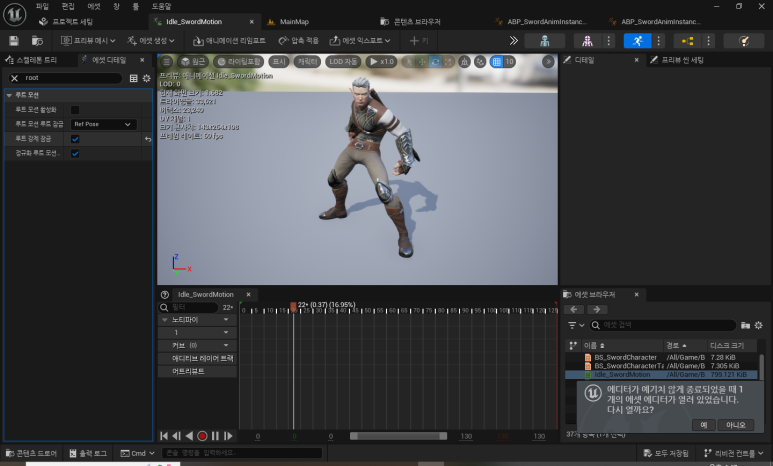Clear the root search filter
This screenshot has height=466, width=773.
(x=14, y=78)
